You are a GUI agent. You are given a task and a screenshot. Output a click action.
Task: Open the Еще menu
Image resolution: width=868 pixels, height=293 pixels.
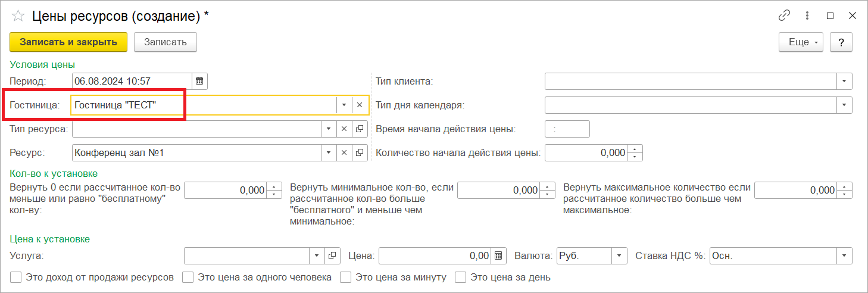(801, 42)
